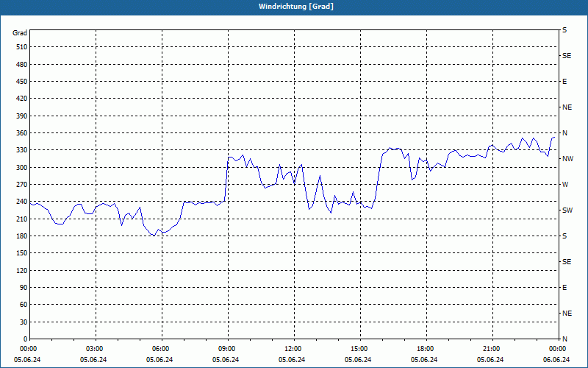Image resolution: width=588 pixels, height=368 pixels.
Task: Select the E compass label level with 450
Action: pyautogui.click(x=564, y=82)
